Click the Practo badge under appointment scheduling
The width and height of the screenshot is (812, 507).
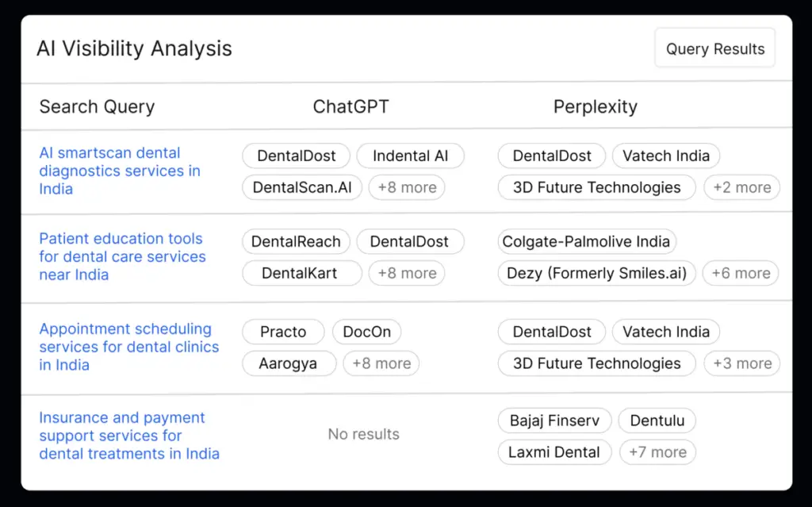pyautogui.click(x=282, y=332)
